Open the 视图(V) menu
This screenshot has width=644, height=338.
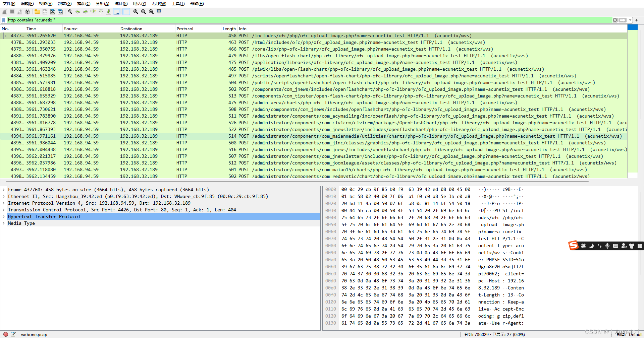coord(46,4)
